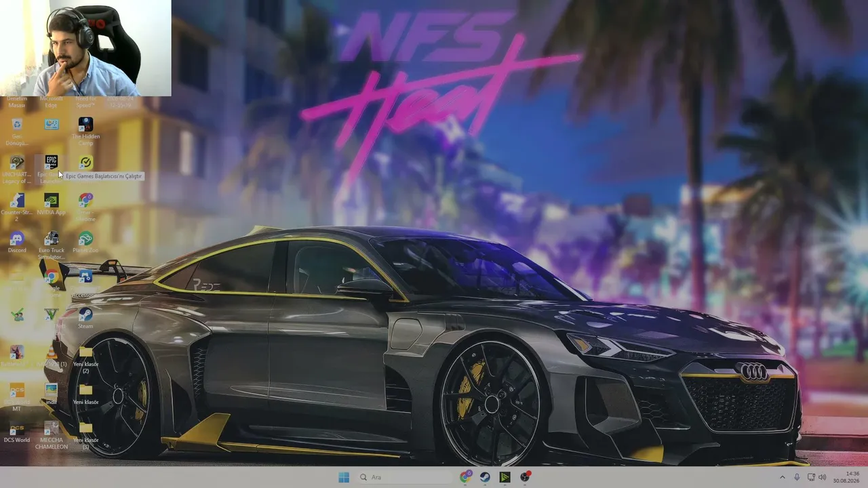Screen dimensions: 868x488
Task: Open the taskbar app with the red badge
Action: (x=525, y=477)
